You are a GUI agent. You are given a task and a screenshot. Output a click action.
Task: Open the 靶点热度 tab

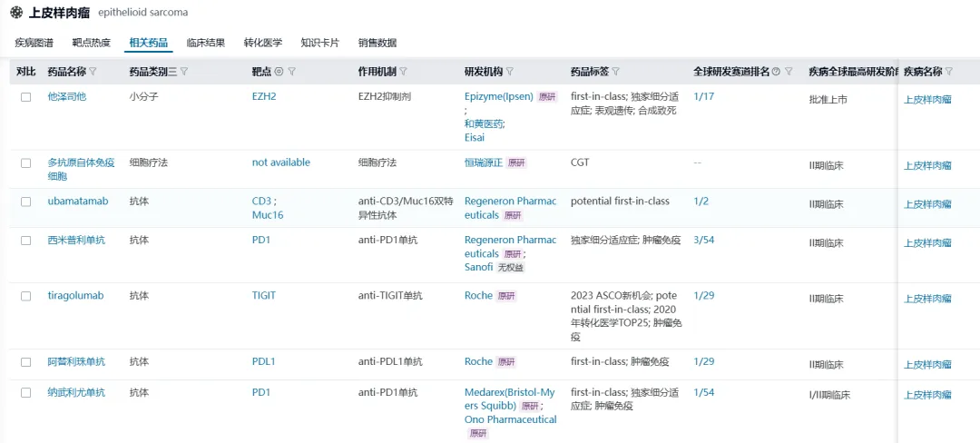coord(91,43)
